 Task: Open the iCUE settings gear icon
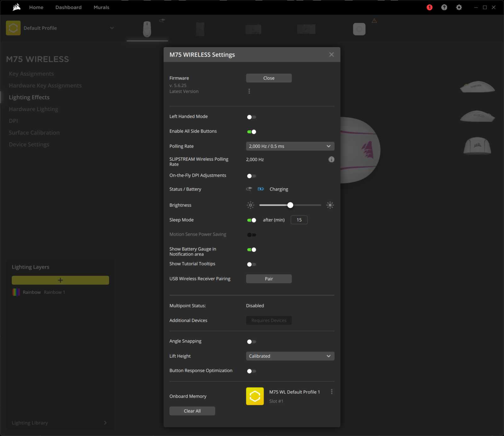click(x=459, y=7)
